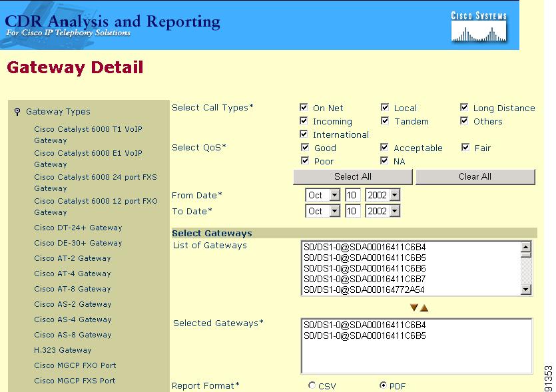
Task: Toggle the Long Distance checkbox
Action: [x=464, y=107]
